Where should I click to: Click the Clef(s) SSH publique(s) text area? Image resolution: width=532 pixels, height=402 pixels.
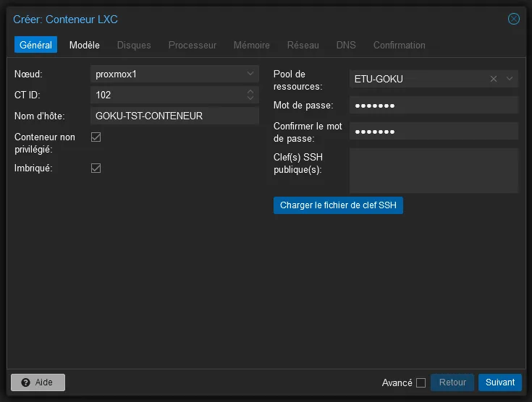pyautogui.click(x=434, y=171)
